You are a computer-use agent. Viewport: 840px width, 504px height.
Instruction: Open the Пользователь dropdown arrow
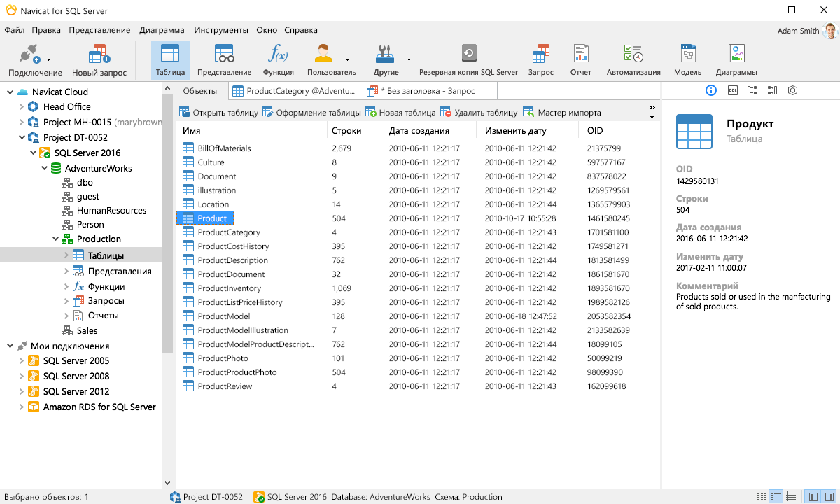click(347, 60)
